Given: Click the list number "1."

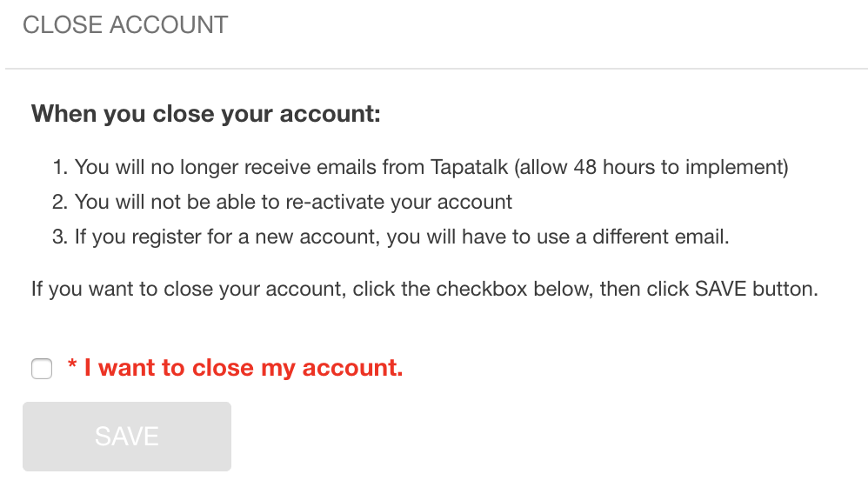Looking at the screenshot, I should 59,167.
